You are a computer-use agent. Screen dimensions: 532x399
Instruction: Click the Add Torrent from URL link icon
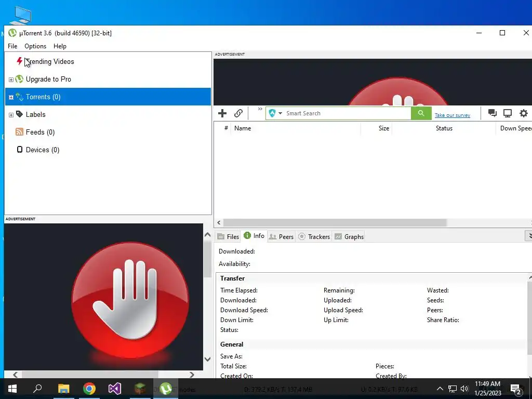[238, 113]
